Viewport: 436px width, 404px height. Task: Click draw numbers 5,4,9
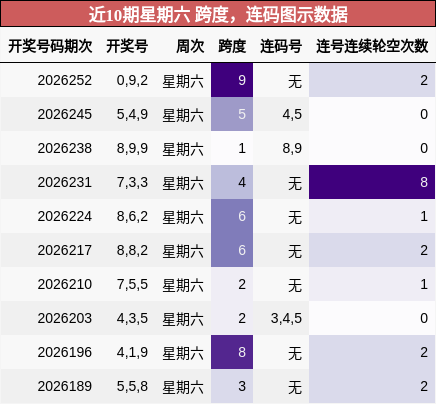pos(132,114)
